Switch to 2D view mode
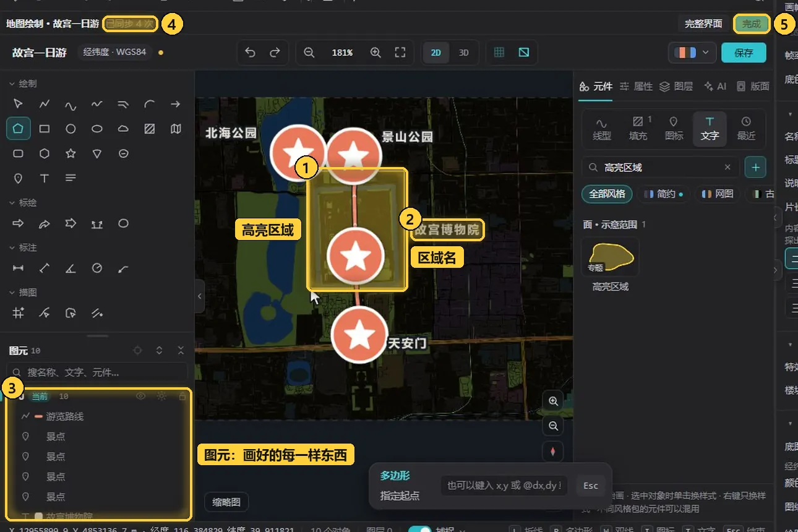The width and height of the screenshot is (798, 532). 436,53
